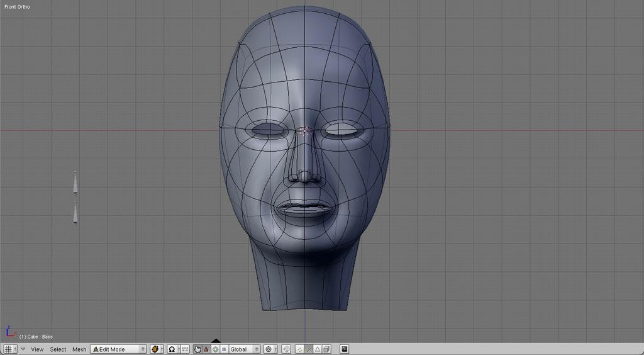Enable the translate manipulator triangle
Image resolution: width=644 pixels, height=355 pixels.
(206, 349)
